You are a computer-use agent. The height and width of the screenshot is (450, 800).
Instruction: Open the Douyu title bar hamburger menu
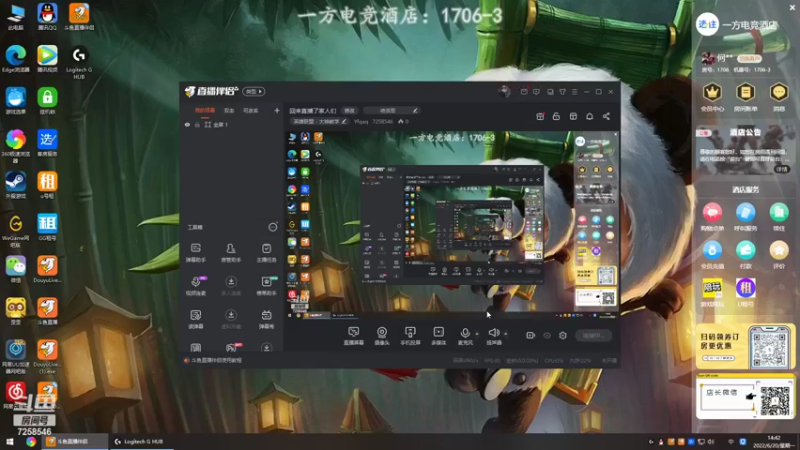pyautogui.click(x=574, y=92)
